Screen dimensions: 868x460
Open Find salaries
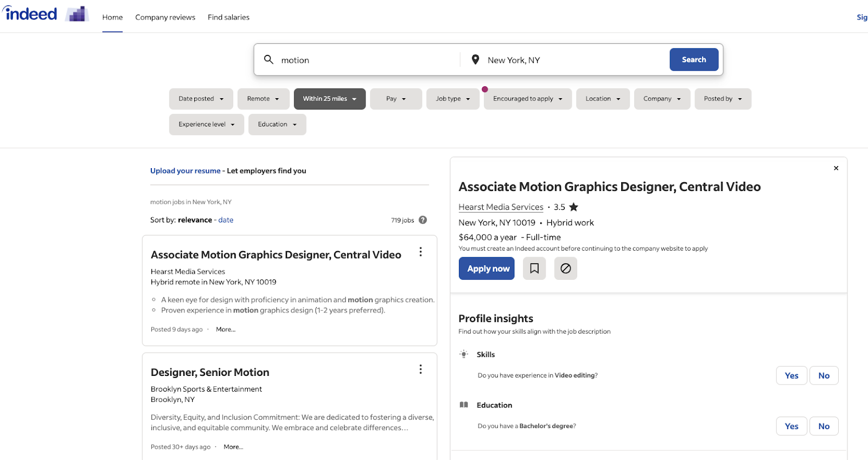[228, 17]
